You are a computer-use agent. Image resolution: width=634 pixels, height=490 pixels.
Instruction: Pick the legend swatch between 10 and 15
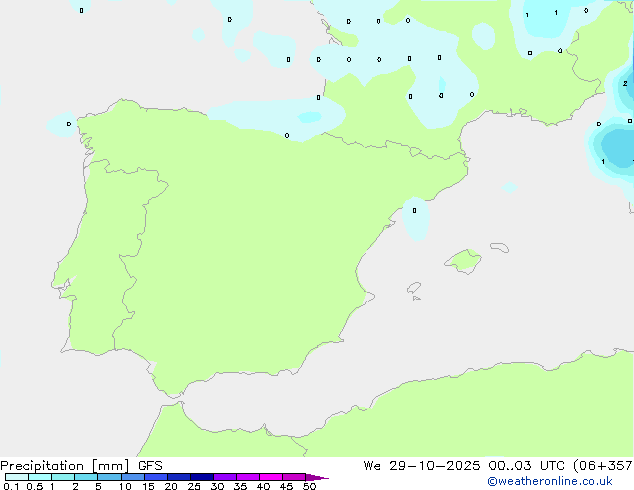point(133,477)
